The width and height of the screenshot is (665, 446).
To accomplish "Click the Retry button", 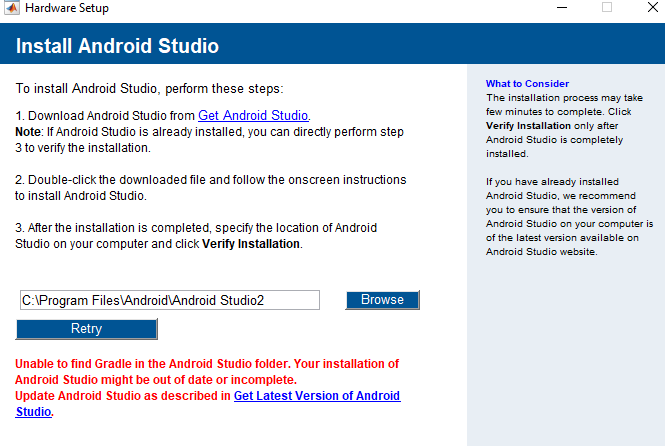I will (x=86, y=329).
